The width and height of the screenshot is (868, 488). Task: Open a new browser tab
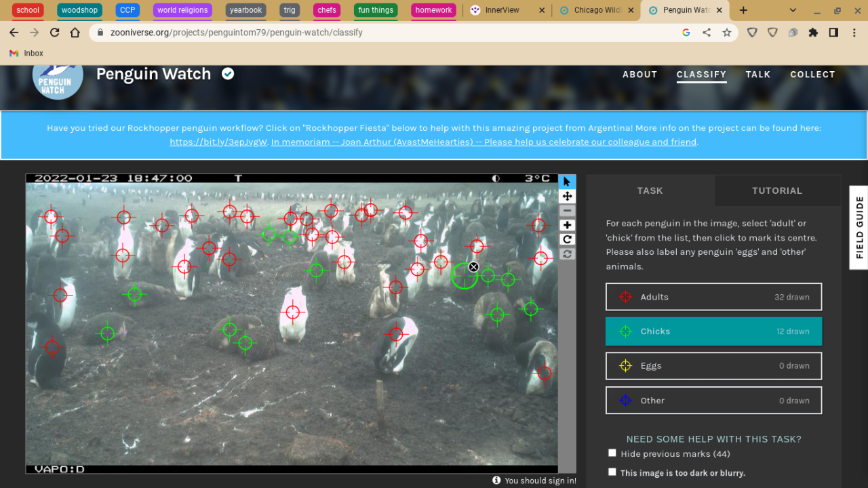[x=743, y=10]
